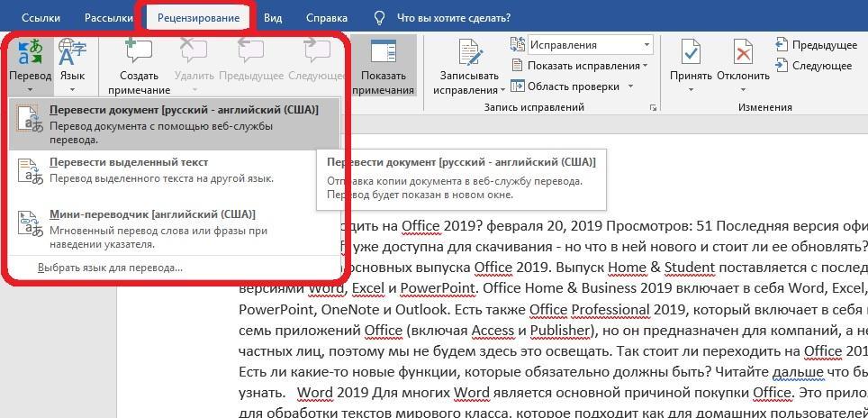Open the Запись исправлений dialog launcher

(x=653, y=108)
